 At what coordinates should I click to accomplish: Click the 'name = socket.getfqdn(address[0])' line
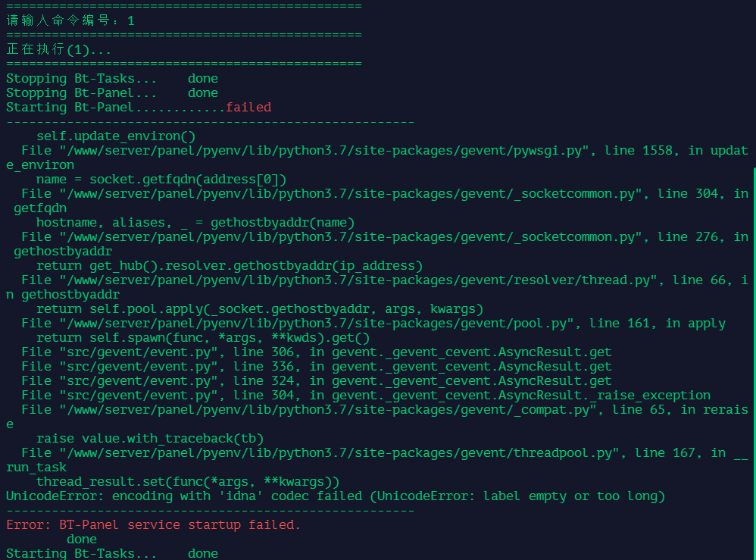click(161, 180)
